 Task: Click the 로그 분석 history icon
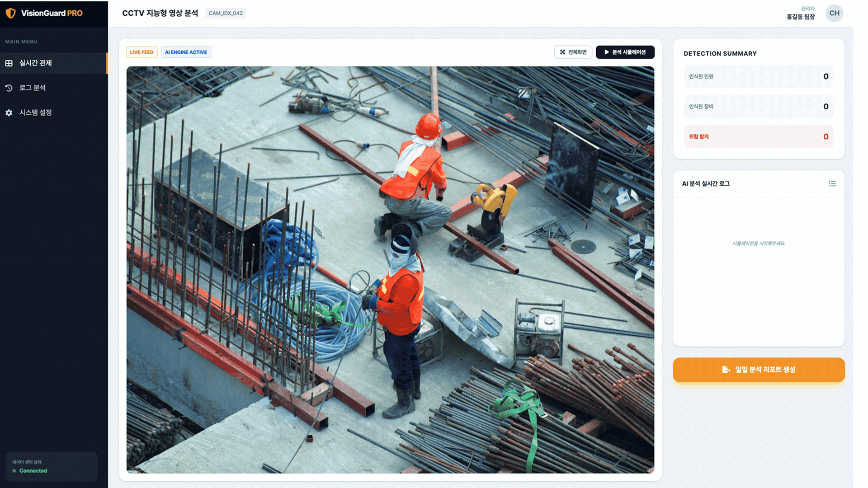[x=9, y=88]
